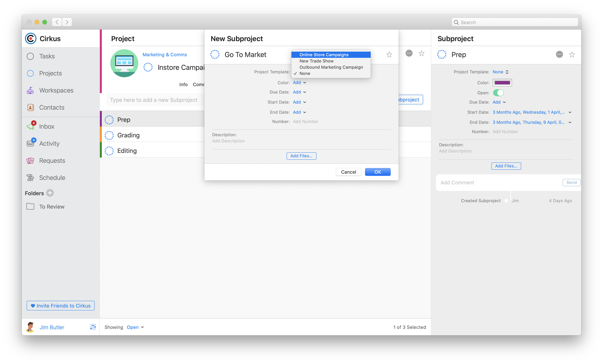Click Invite Friends to Cirkus button
This screenshot has width=603, height=364.
(x=60, y=306)
